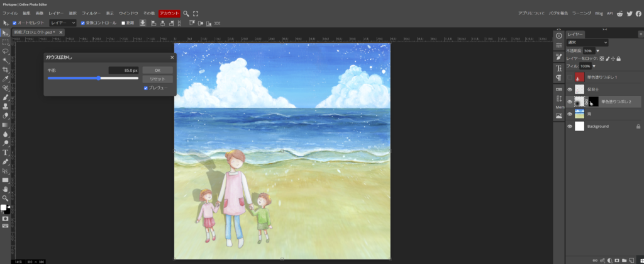This screenshot has height=264, width=644.
Task: Disable the オートセレクト checkbox
Action: [x=15, y=23]
